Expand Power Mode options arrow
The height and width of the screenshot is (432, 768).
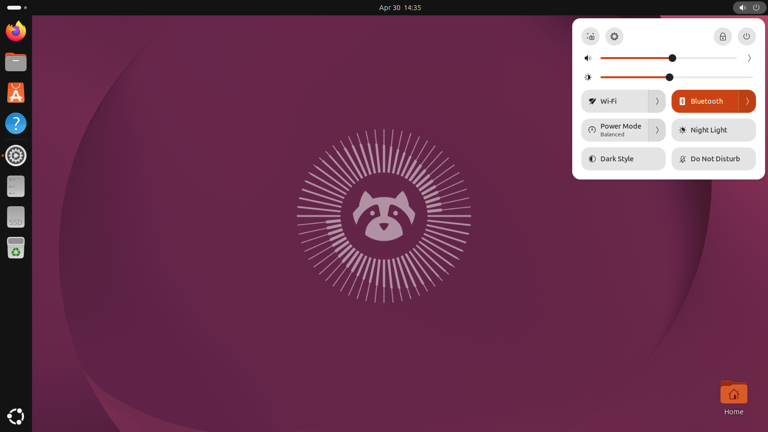[x=657, y=130]
